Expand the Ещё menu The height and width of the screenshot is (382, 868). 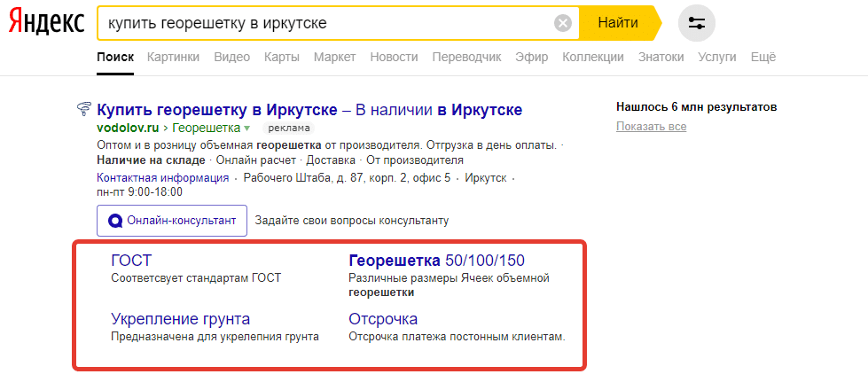(x=763, y=57)
